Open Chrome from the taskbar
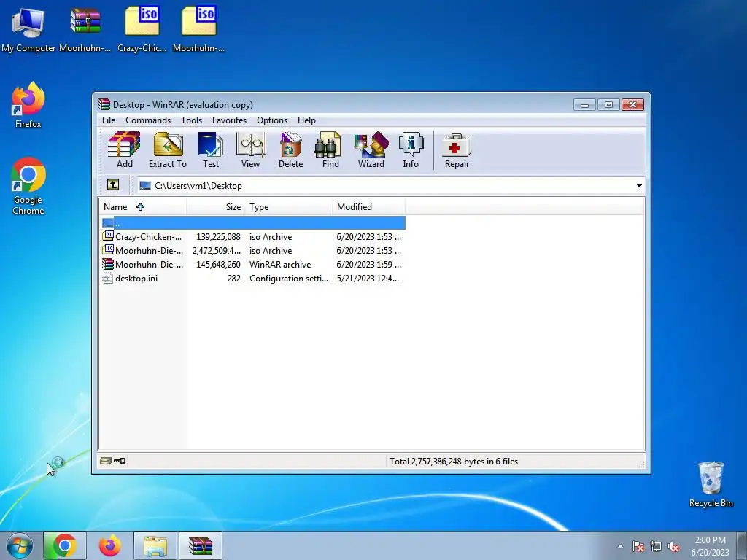This screenshot has width=747, height=560. click(x=65, y=545)
